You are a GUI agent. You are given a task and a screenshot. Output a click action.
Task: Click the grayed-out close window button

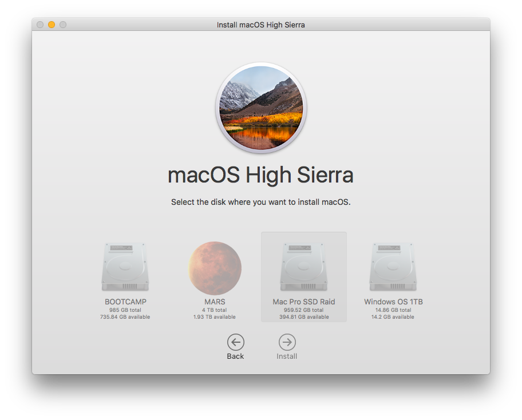point(40,25)
